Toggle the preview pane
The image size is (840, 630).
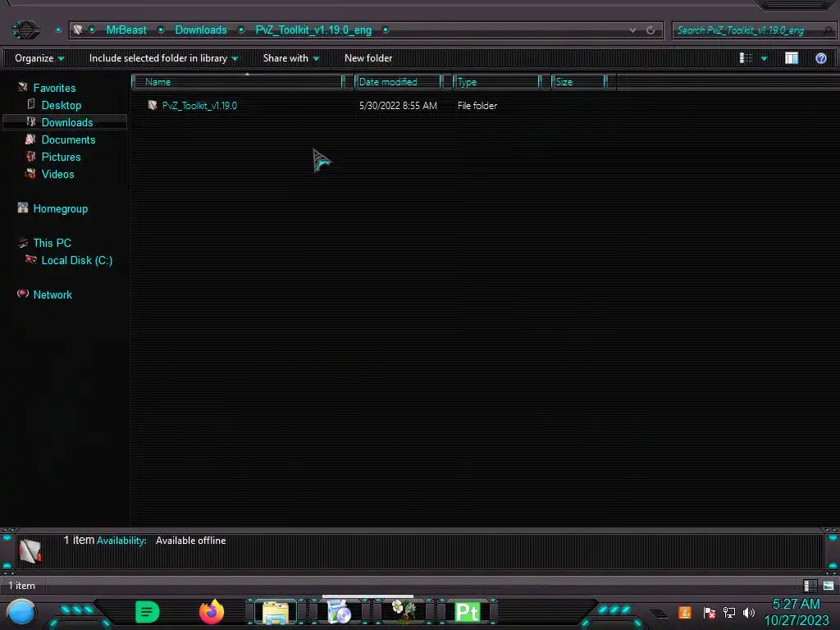point(792,58)
